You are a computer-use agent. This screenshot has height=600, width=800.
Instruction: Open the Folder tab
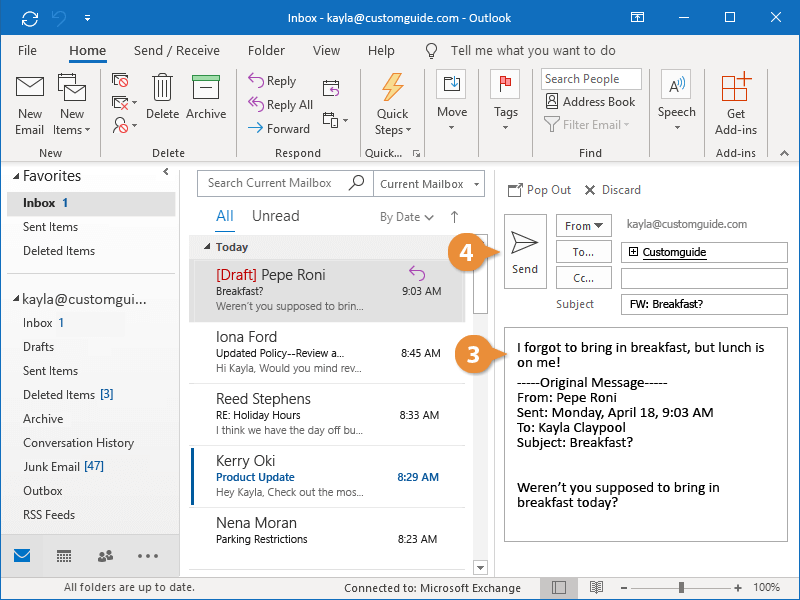point(266,51)
